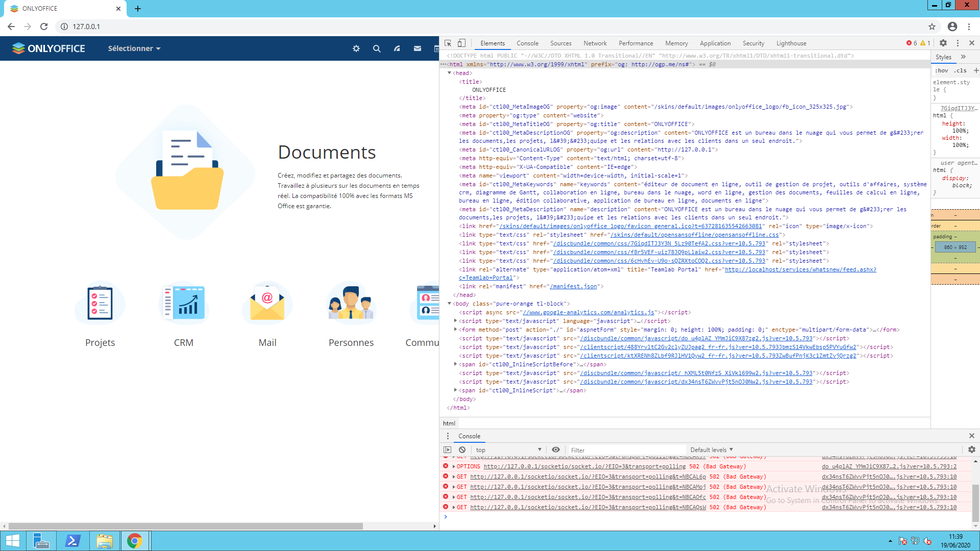Open DevTools settings gear
Screen dimensions: 980x551
tap(943, 43)
